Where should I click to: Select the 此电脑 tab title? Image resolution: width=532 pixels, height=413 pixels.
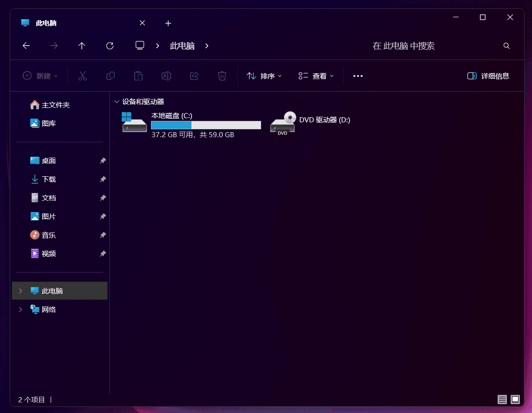[x=46, y=23]
